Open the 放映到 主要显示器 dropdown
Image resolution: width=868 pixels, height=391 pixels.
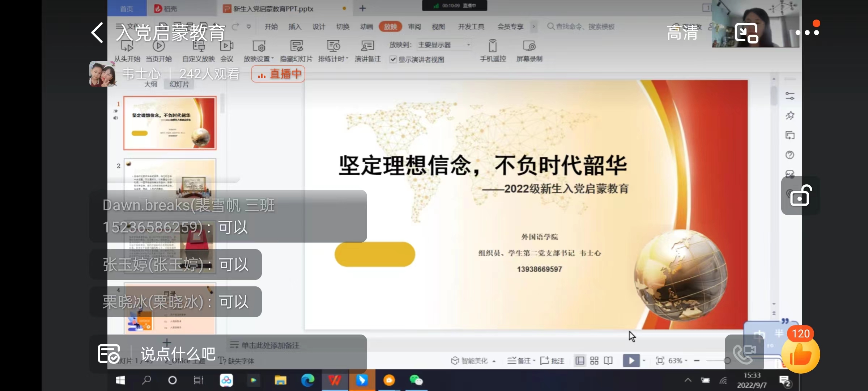[x=444, y=45]
